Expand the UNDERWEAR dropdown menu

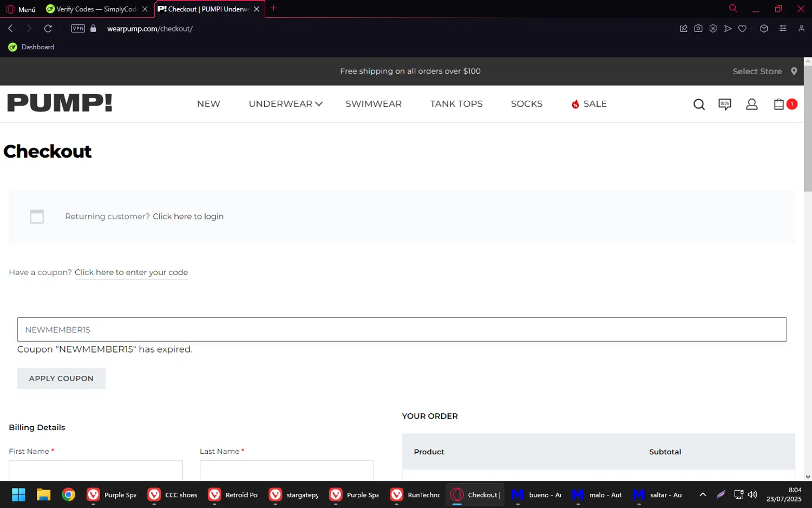click(285, 103)
